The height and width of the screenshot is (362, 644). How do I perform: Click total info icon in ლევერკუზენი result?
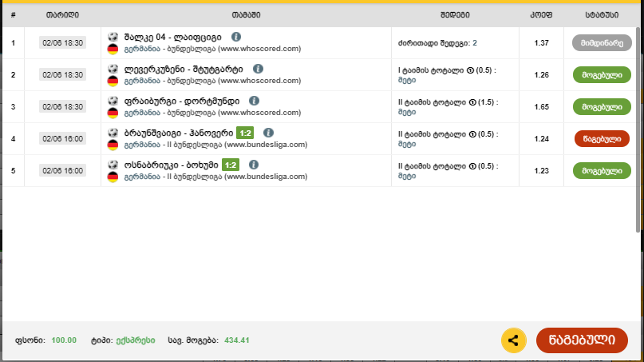pos(470,70)
